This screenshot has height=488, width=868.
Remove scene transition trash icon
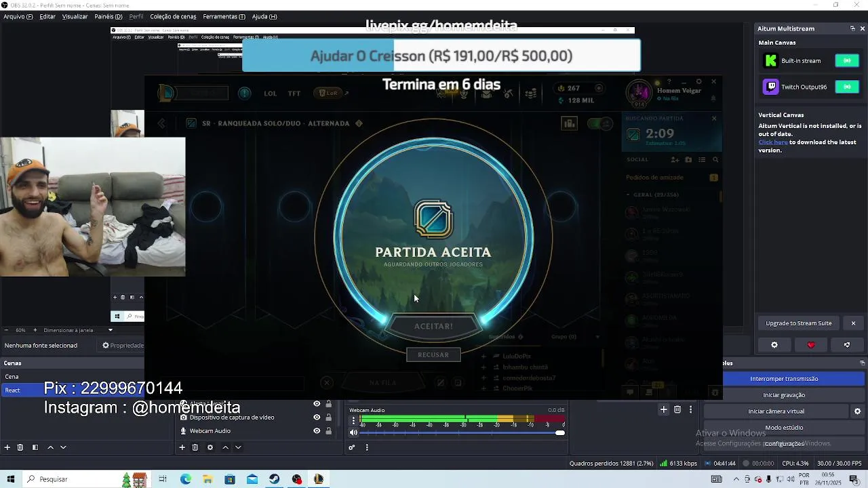[677, 409]
